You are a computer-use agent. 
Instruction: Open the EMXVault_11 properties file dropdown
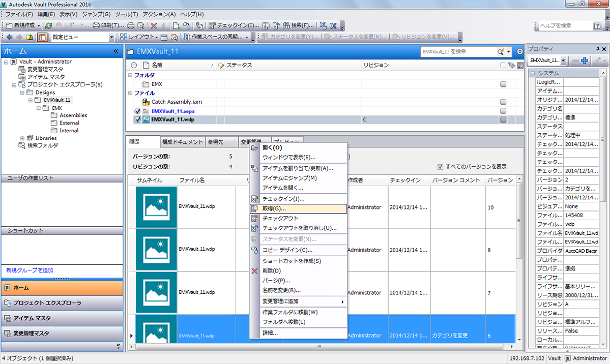[563, 60]
